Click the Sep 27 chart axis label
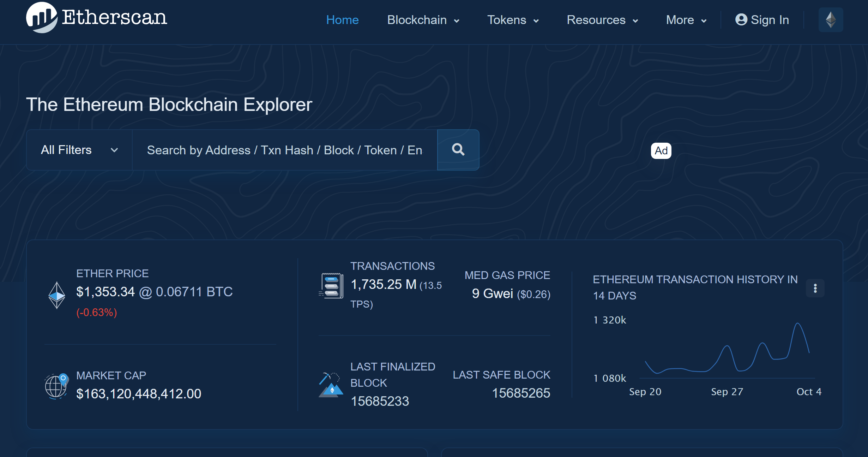The height and width of the screenshot is (457, 868). [727, 392]
